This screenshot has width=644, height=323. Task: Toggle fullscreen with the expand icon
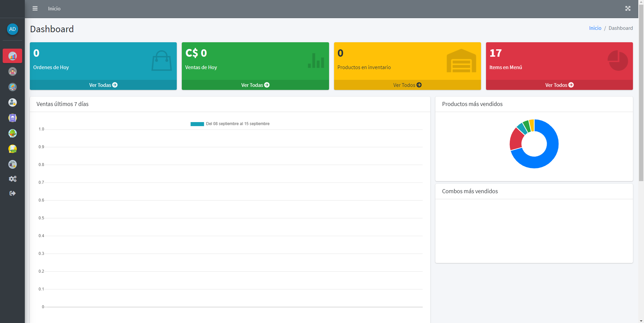click(628, 8)
